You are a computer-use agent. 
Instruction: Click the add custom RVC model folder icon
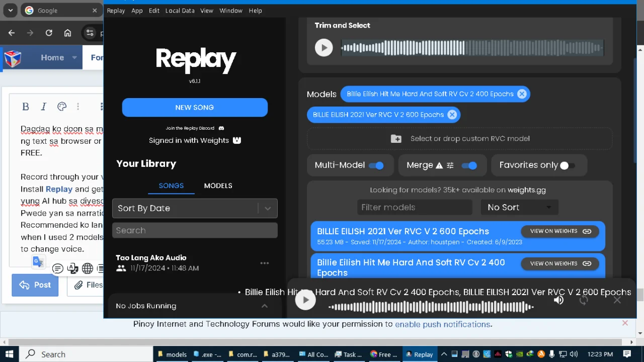396,139
